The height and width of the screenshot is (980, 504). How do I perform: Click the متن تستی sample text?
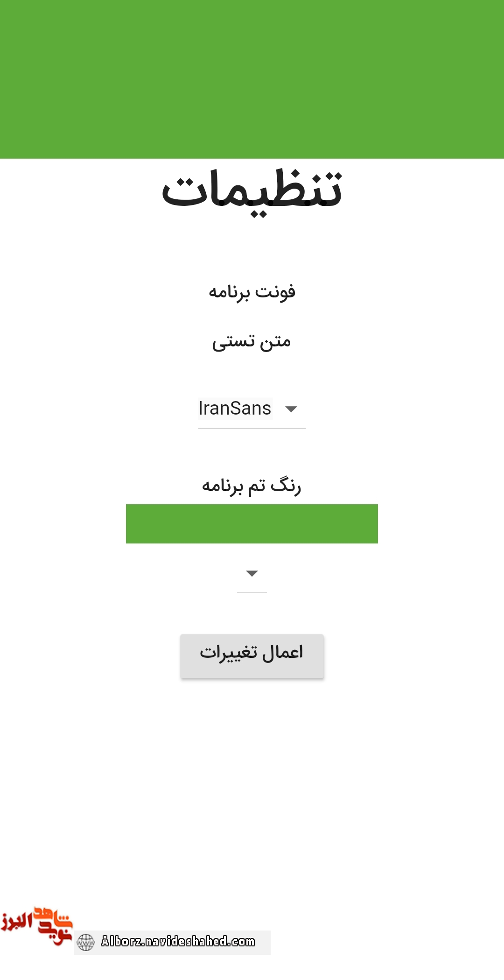click(x=252, y=342)
